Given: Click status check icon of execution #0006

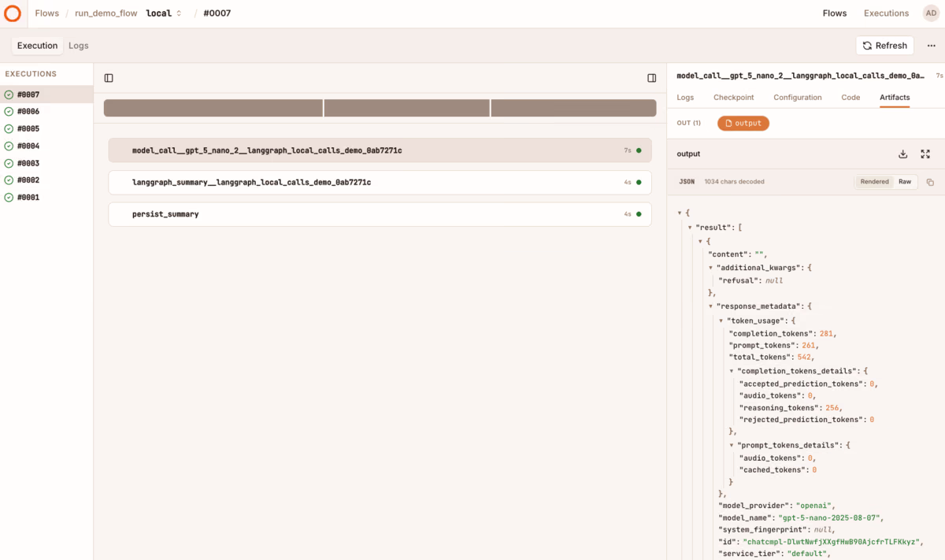Looking at the screenshot, I should pos(9,112).
